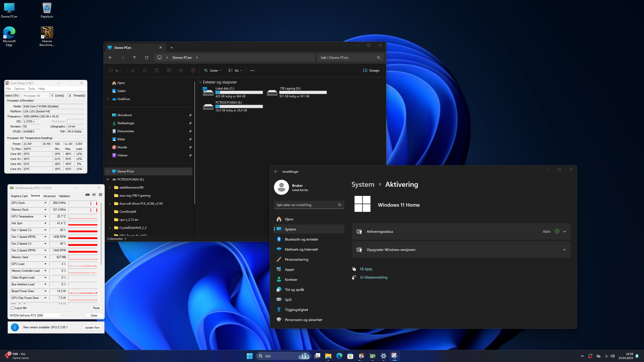Open the Heaven Benchmark desktop icon
644x362 pixels.
(47, 36)
